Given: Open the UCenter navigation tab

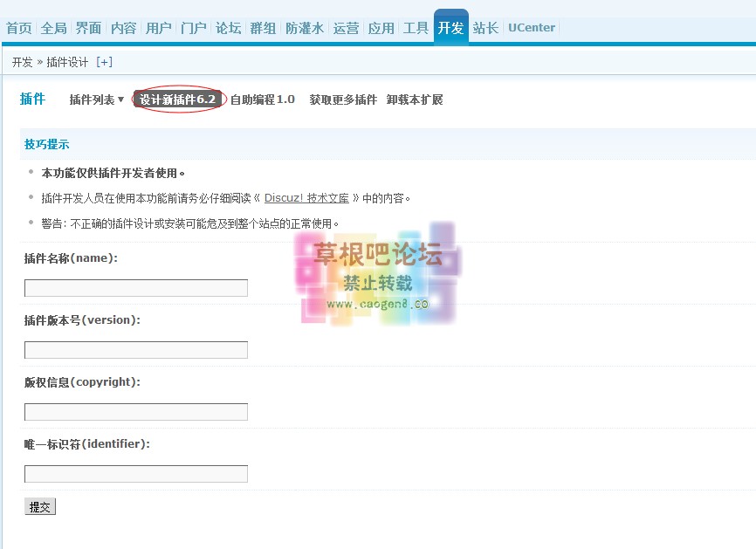Looking at the screenshot, I should coord(532,28).
